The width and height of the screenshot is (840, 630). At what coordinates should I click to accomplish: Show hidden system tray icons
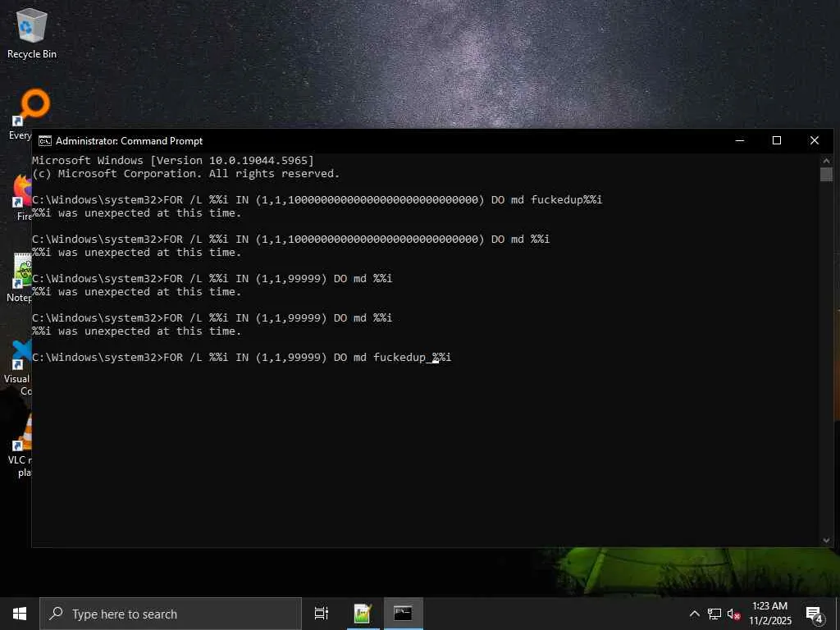pos(694,614)
